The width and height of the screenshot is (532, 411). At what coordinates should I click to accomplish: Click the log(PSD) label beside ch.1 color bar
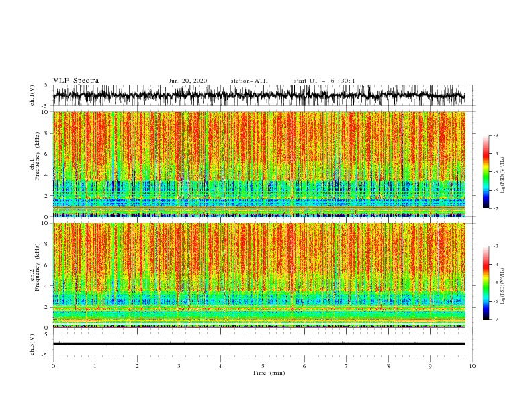pyautogui.click(x=503, y=175)
